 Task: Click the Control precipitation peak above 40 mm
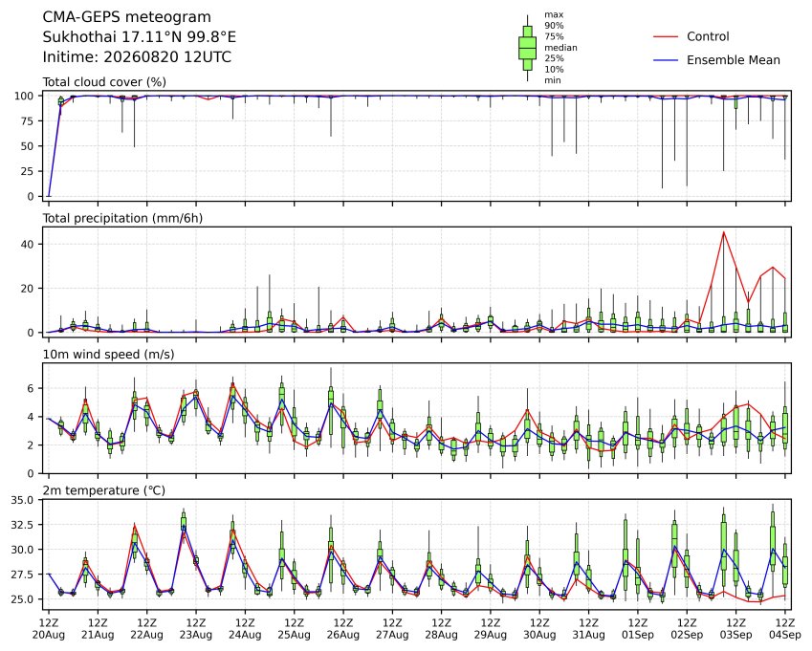pyautogui.click(x=724, y=232)
